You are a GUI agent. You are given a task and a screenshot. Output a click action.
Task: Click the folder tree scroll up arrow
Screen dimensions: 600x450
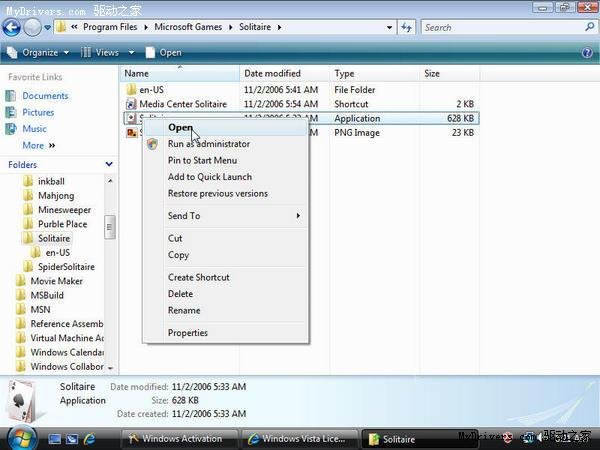pos(110,181)
